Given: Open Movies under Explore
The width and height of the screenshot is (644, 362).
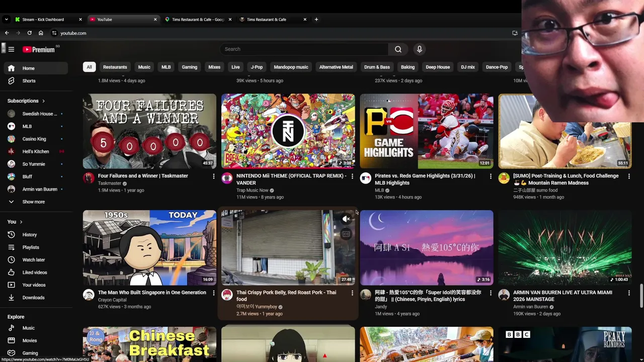Looking at the screenshot, I should click(x=36, y=340).
